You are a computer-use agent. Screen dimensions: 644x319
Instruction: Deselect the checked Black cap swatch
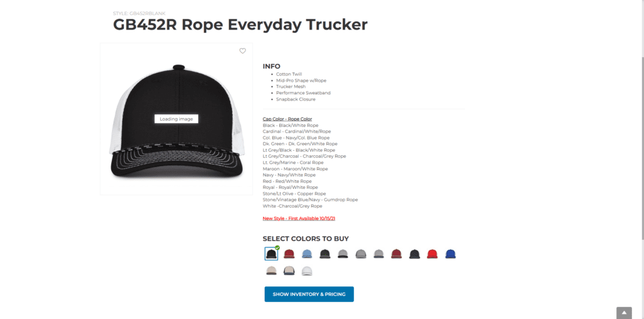(271, 254)
